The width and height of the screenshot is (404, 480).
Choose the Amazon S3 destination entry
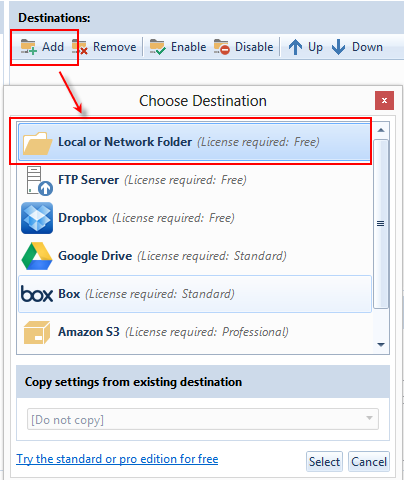coord(195,332)
